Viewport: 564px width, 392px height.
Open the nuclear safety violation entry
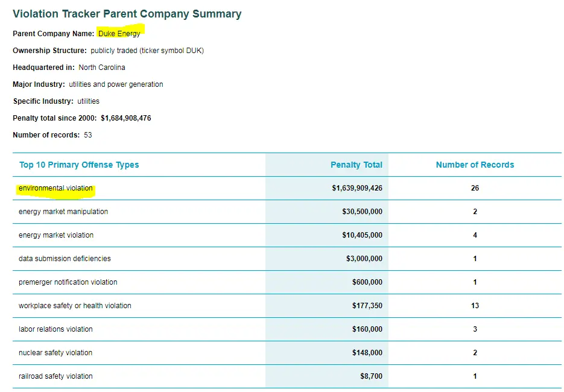[55, 353]
